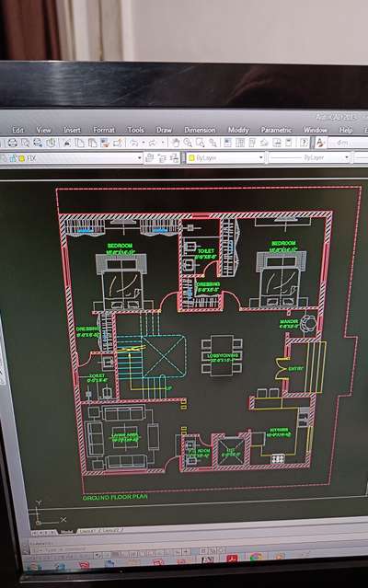Open the View menu

pos(43,130)
